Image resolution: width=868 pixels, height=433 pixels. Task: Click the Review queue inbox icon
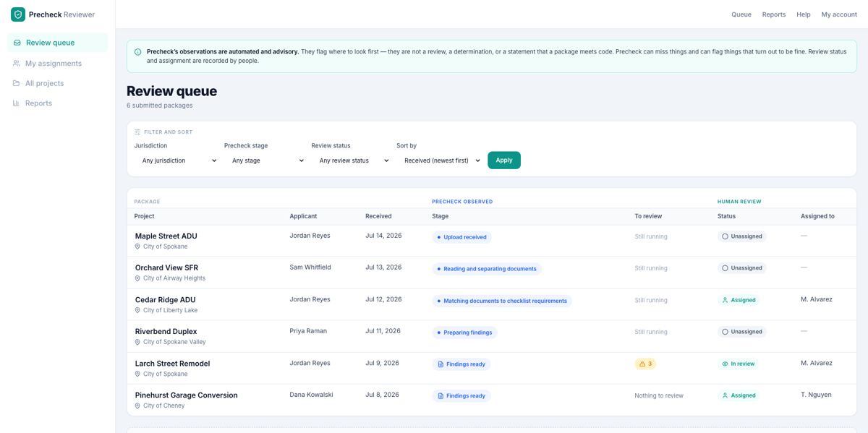click(x=17, y=43)
